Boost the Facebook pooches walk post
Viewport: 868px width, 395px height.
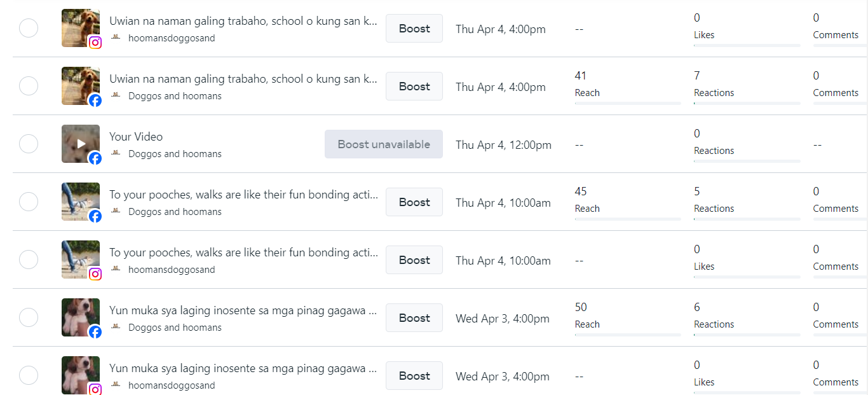coord(414,202)
